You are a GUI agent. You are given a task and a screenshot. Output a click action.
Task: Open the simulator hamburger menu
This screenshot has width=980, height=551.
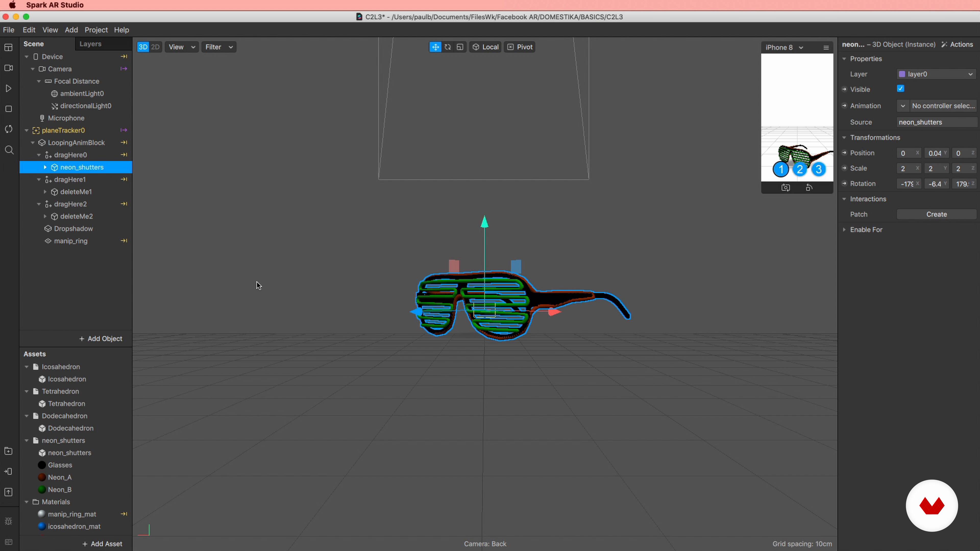pyautogui.click(x=826, y=47)
